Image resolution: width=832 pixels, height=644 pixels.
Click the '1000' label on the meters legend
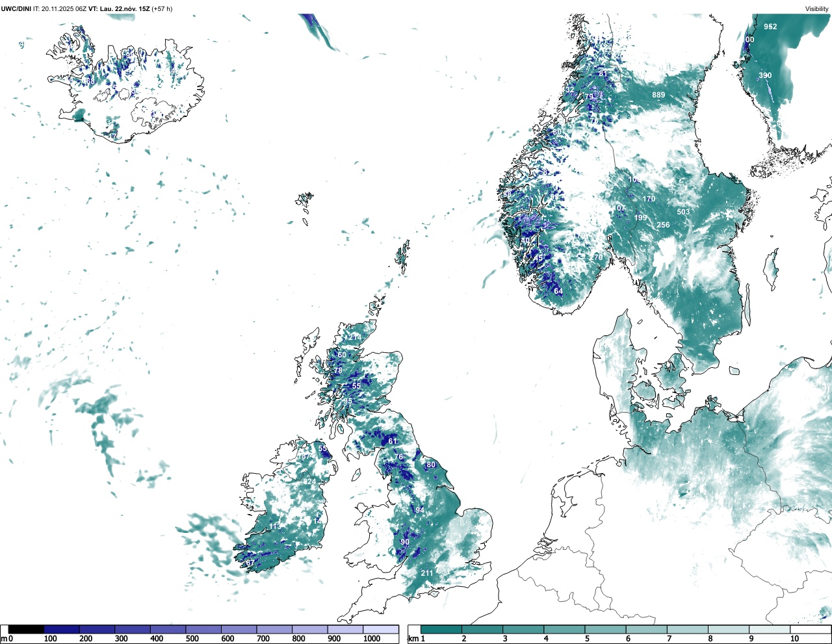coord(371,639)
